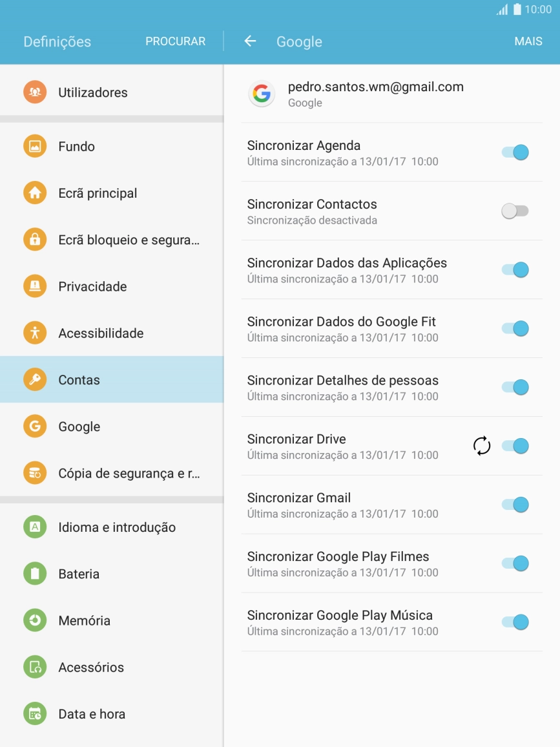Select the Contas key icon
Image resolution: width=560 pixels, height=747 pixels.
pos(34,379)
